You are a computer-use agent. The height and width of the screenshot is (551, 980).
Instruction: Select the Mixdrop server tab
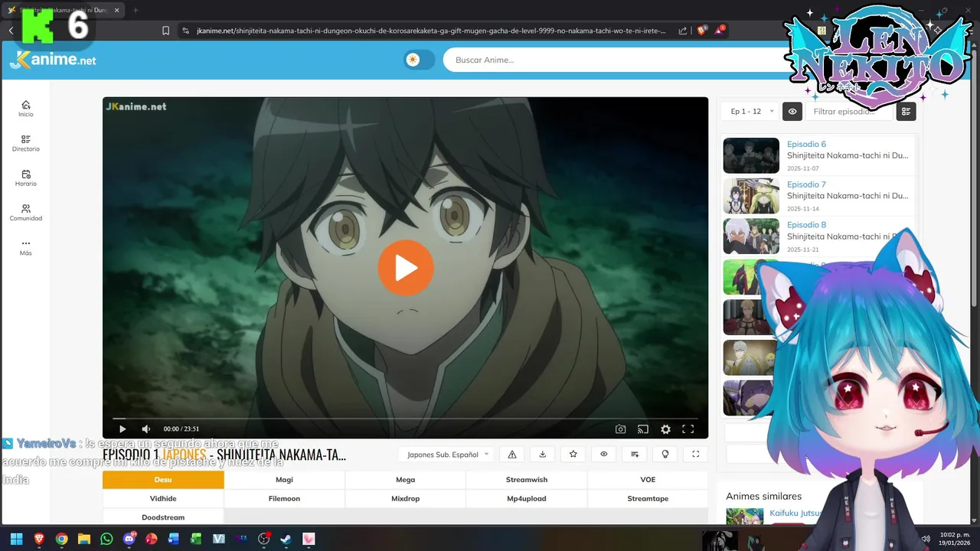[406, 498]
